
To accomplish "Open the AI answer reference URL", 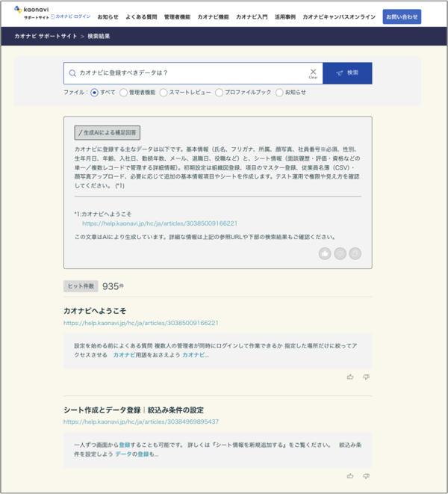I will click(160, 223).
